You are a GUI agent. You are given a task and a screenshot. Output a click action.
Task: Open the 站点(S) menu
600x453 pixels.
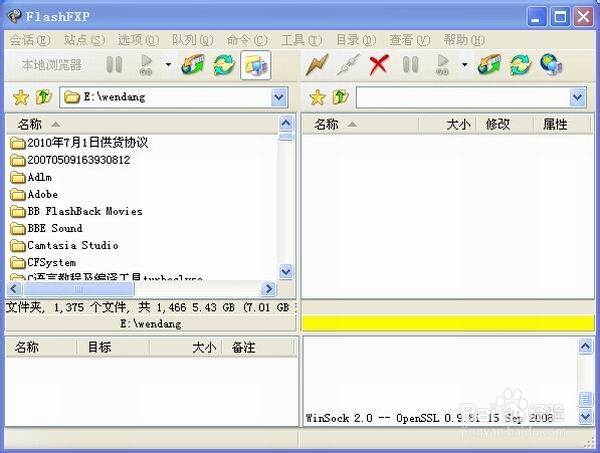(84, 40)
